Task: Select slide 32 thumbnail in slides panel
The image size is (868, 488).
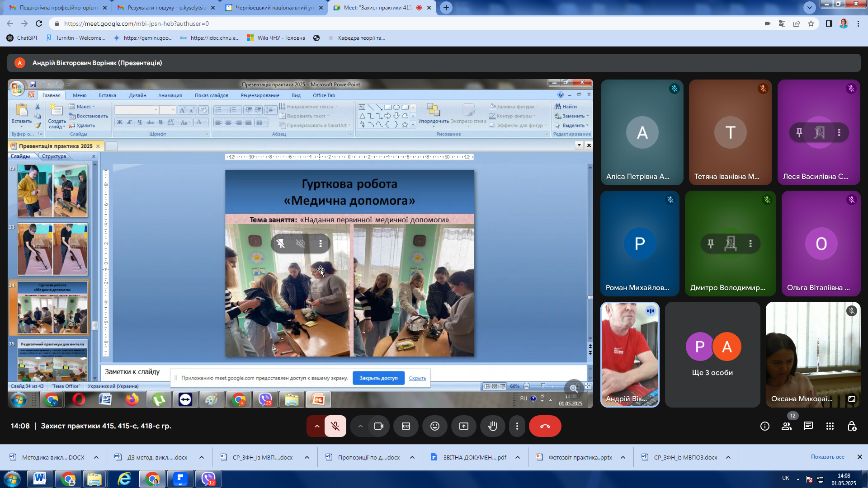Action: point(52,191)
